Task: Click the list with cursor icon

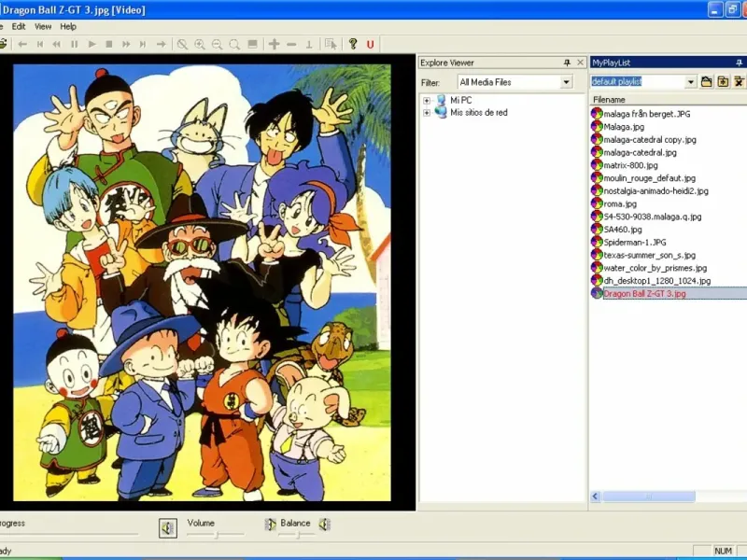Action: click(331, 44)
